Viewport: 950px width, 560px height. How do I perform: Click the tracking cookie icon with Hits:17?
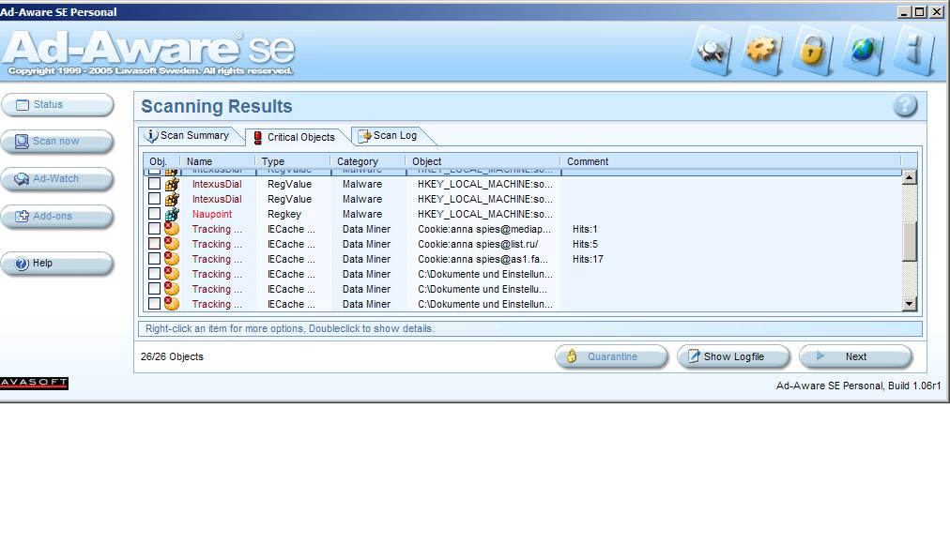pyautogui.click(x=172, y=259)
